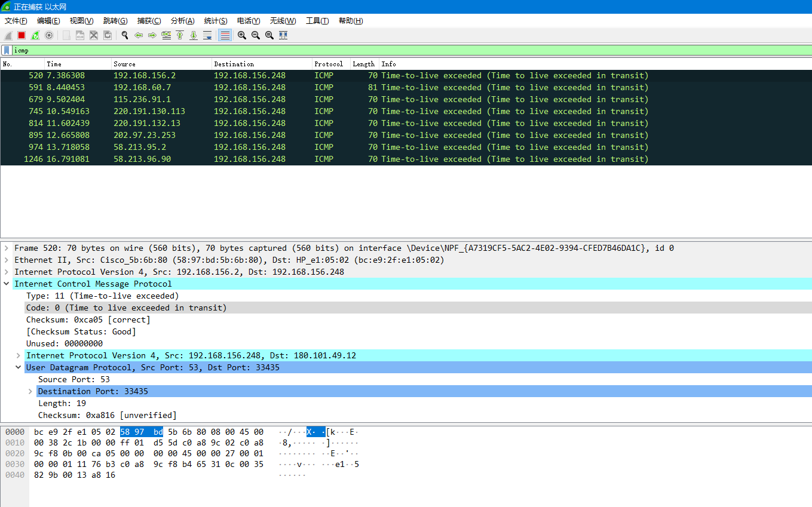Click the reload capture file icon
812x507 pixels.
(108, 35)
